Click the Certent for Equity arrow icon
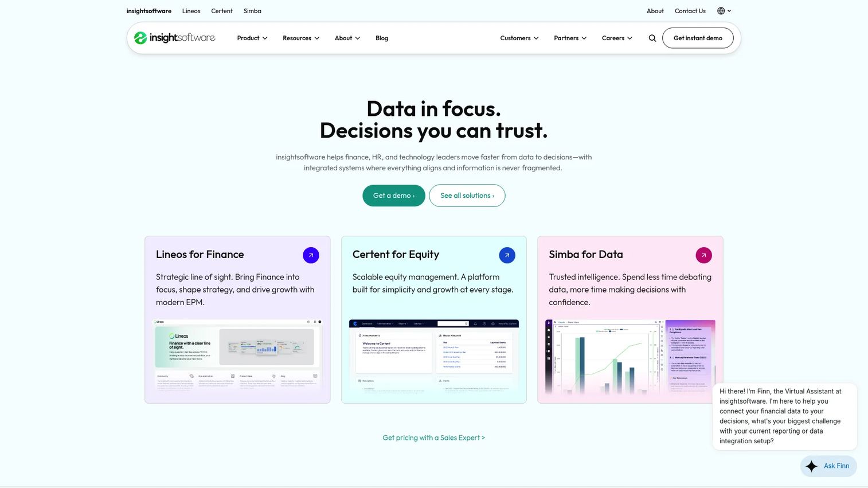Screen dimensions: 868x488 coord(507,255)
